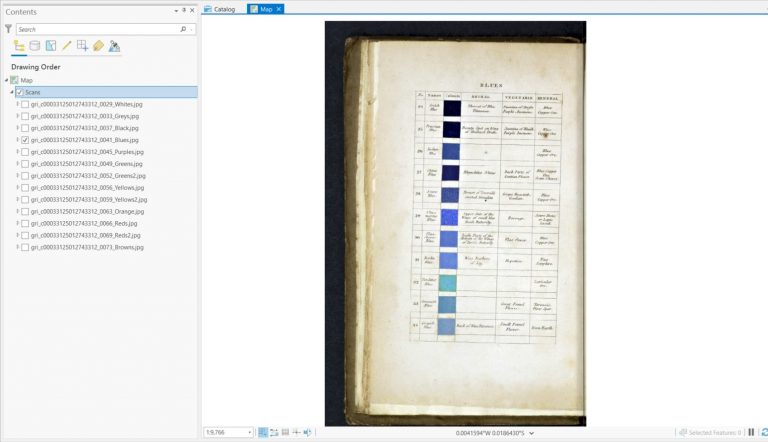Screen dimensions: 768x442
Task: Select the 0073_Browns.jpg layer name
Action: 87,247
